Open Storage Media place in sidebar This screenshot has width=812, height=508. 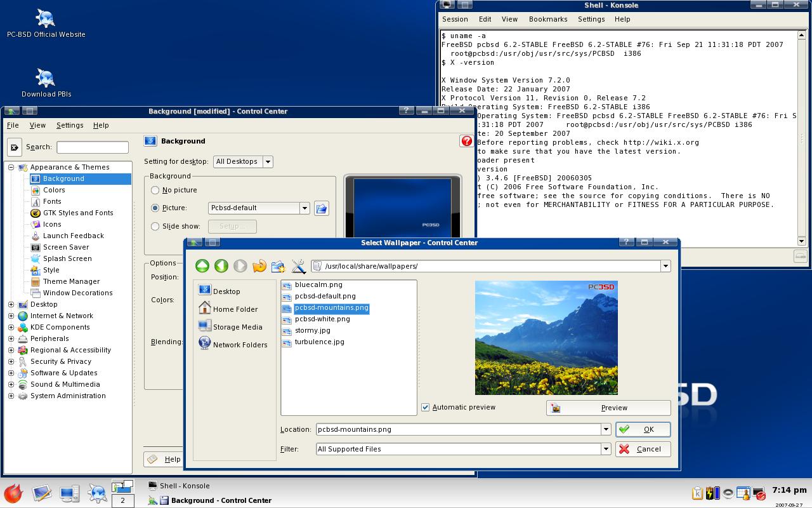click(230, 326)
